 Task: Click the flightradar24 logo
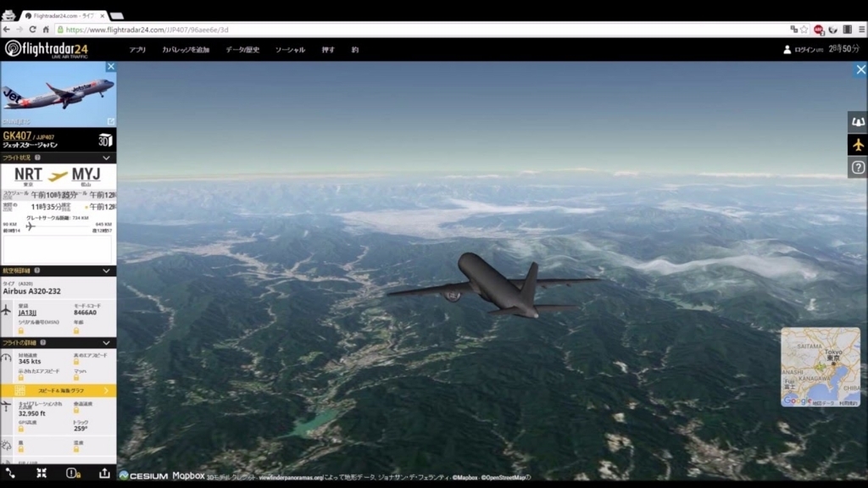click(47, 49)
